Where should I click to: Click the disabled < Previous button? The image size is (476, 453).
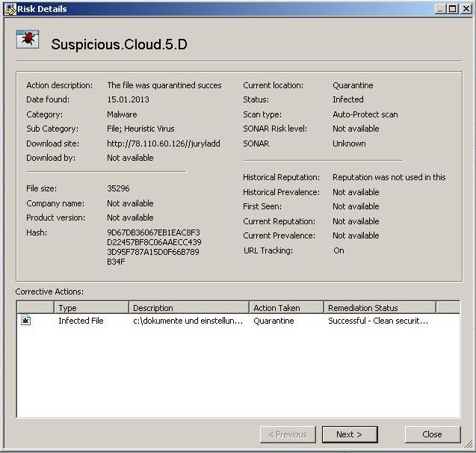click(x=288, y=434)
